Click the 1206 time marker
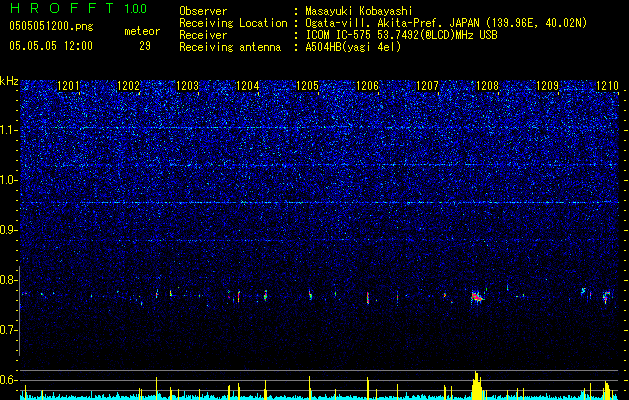Screen dimensions: 629x400 coord(367,86)
